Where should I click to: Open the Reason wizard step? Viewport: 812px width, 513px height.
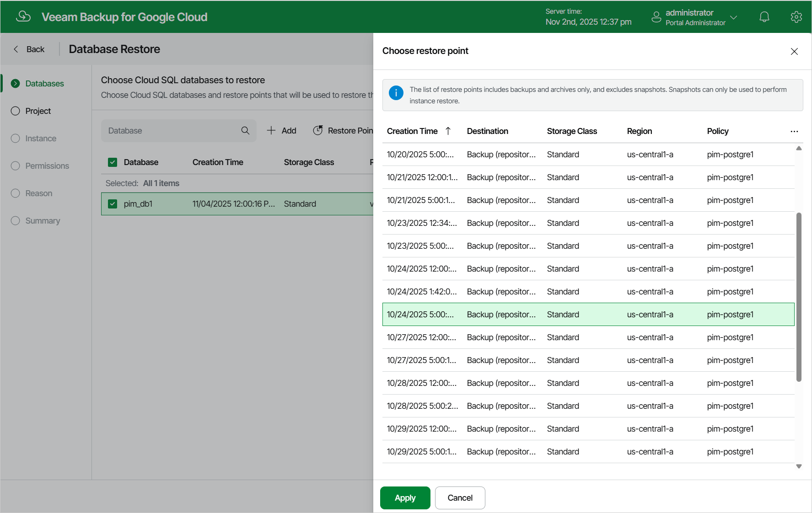pos(32,193)
